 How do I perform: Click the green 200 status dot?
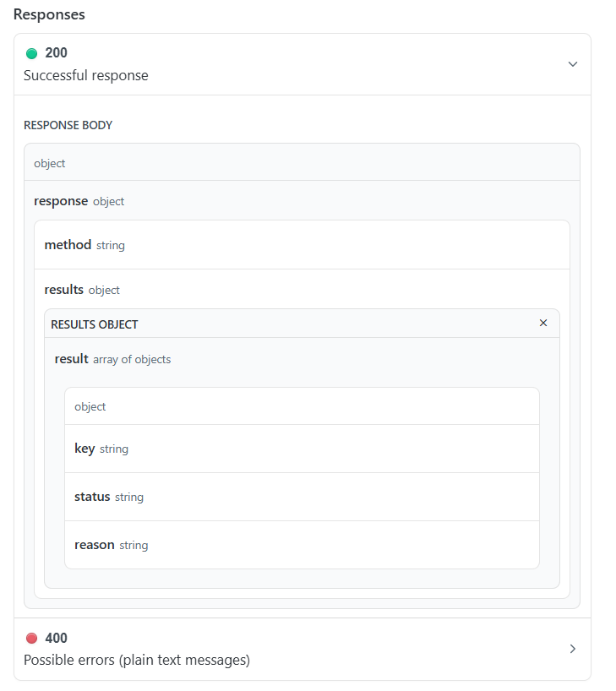32,54
